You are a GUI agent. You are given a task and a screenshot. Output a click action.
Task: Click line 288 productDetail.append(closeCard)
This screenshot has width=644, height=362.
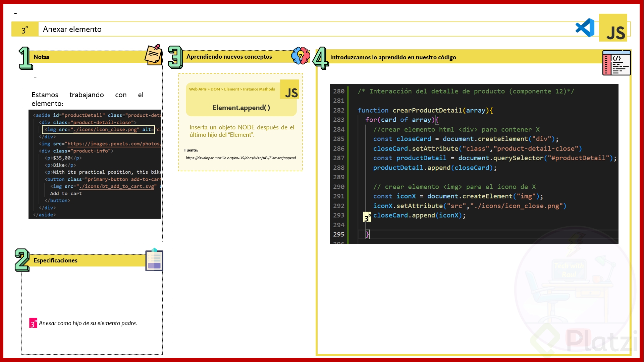435,168
